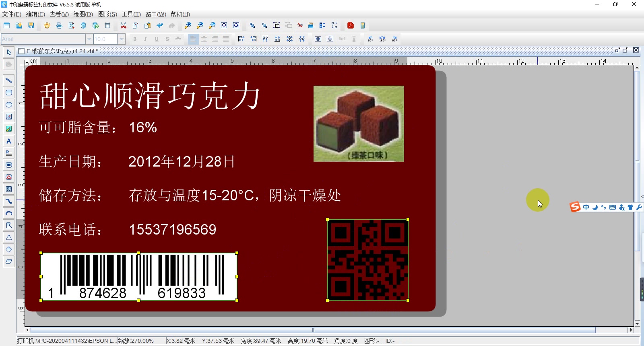
Task: Select the pointer arrow tool
Action: [x=8, y=52]
